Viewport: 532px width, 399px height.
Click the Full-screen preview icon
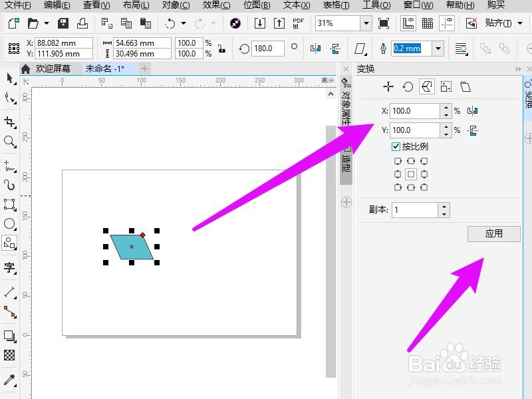click(384, 23)
